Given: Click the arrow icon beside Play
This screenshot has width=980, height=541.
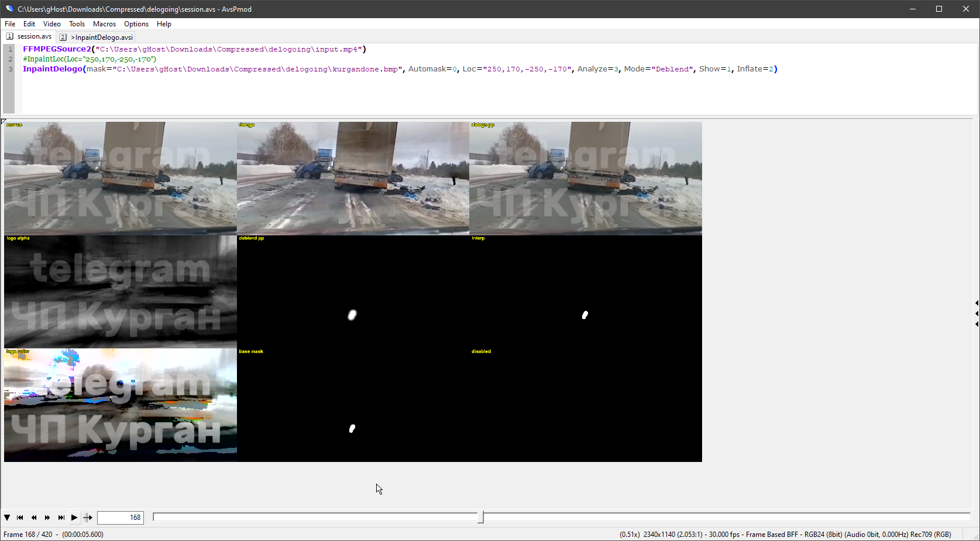Looking at the screenshot, I should point(88,518).
